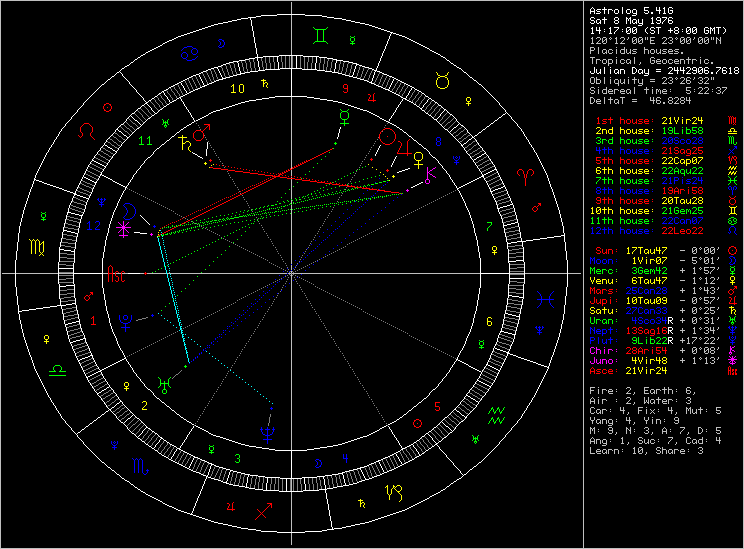This screenshot has width=744, height=549.
Task: Click the large red Jupiter glyph beside the Sun
Action: 404,148
